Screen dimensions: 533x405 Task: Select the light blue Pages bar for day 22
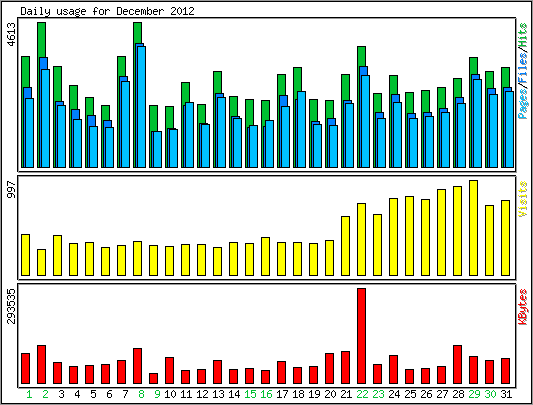click(x=365, y=121)
